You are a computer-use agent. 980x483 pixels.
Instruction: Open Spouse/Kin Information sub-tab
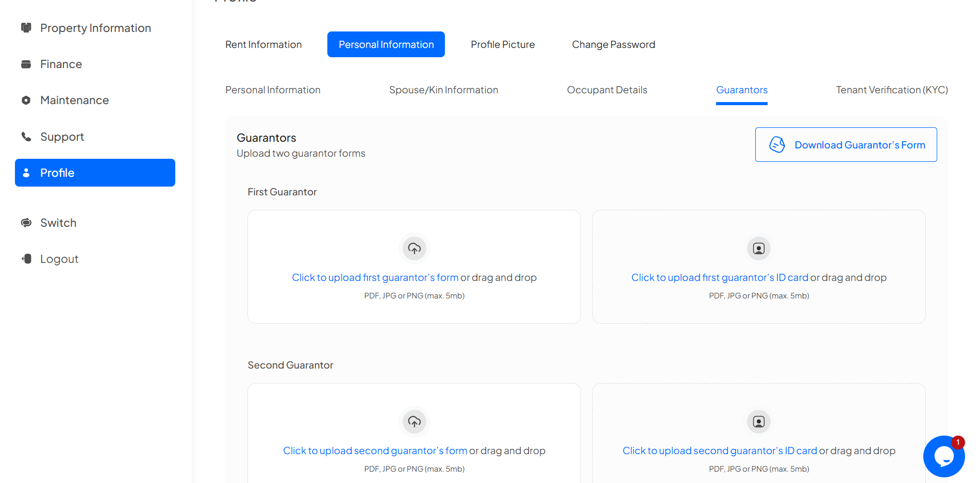click(x=443, y=90)
